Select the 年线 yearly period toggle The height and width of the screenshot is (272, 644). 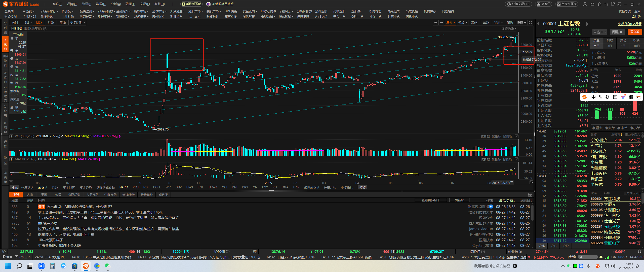click(63, 23)
